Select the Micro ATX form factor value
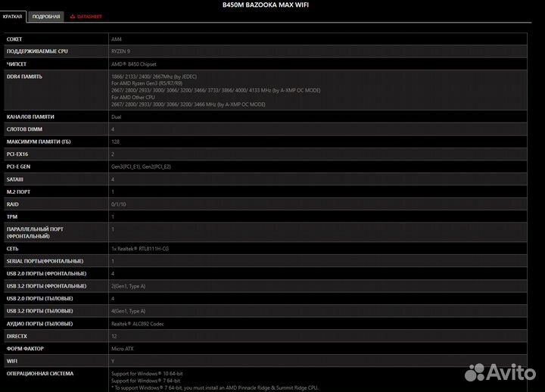The height and width of the screenshot is (392, 545). click(x=122, y=348)
